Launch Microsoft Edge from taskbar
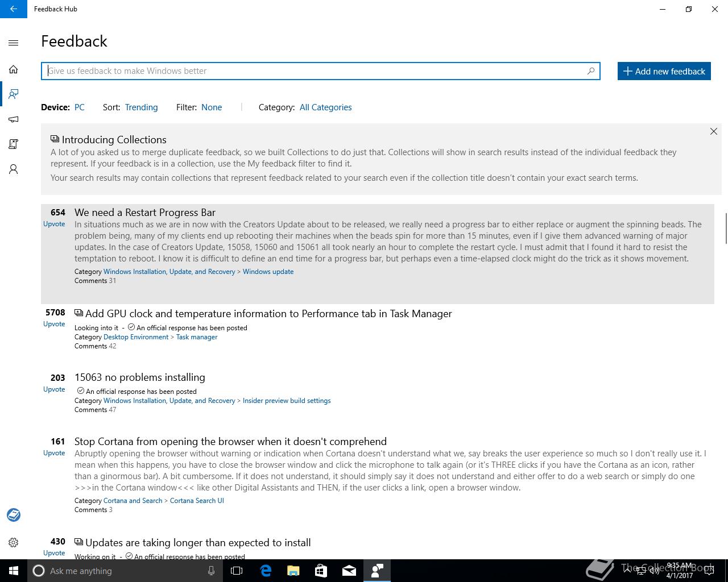The width and height of the screenshot is (728, 582). tap(266, 571)
